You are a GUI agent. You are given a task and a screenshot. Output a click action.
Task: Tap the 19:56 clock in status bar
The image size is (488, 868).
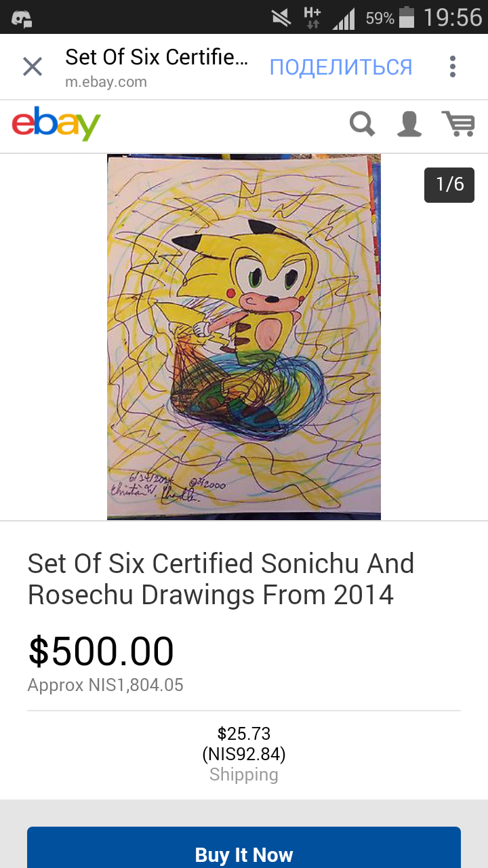tap(452, 18)
